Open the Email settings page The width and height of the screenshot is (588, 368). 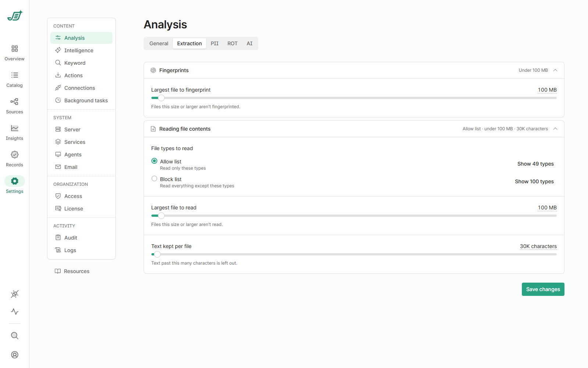point(81,167)
